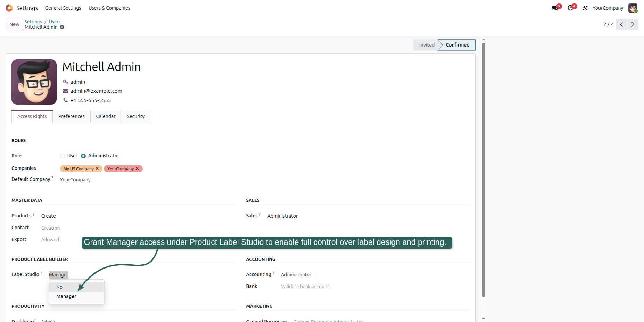Choose No in the Label Studio dropdown
The image size is (644, 322).
coord(77,287)
